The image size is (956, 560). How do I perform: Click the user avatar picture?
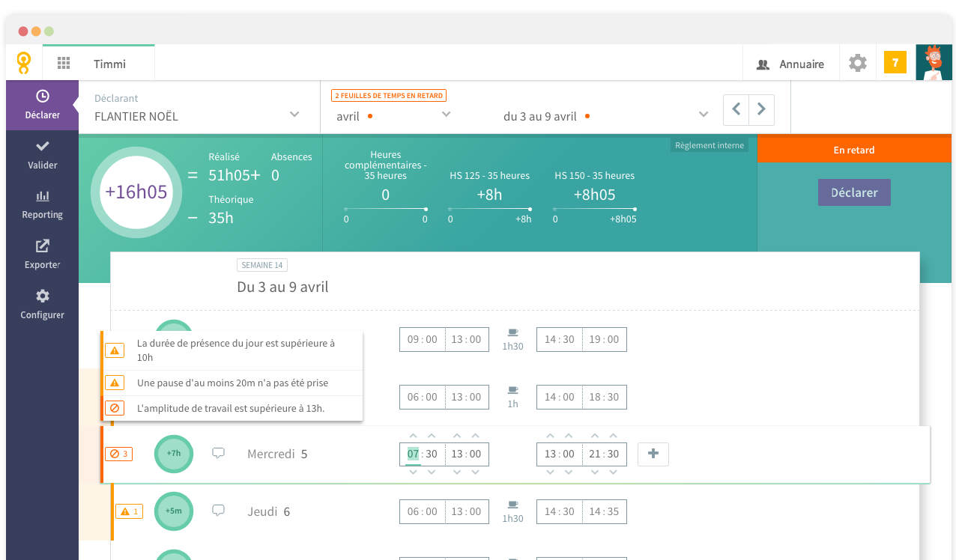pyautogui.click(x=934, y=62)
